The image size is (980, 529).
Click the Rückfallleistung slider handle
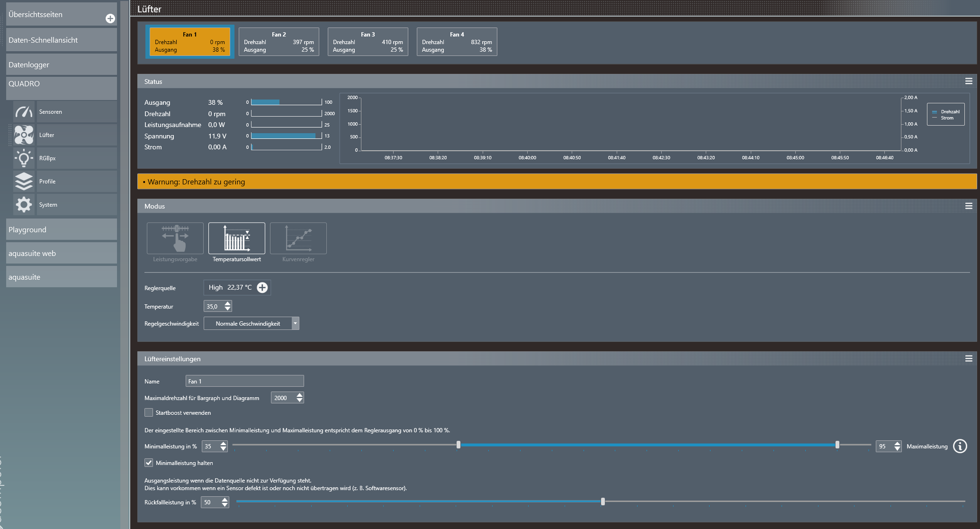[x=602, y=502]
